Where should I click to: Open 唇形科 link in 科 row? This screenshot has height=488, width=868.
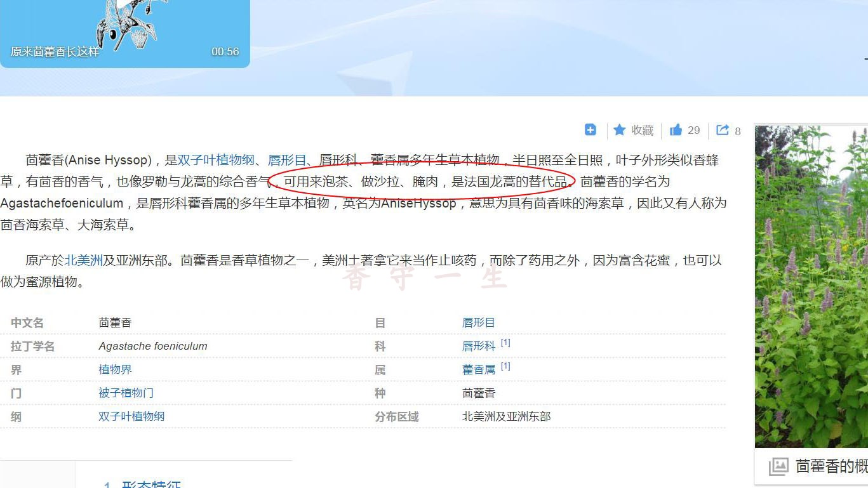pos(479,346)
